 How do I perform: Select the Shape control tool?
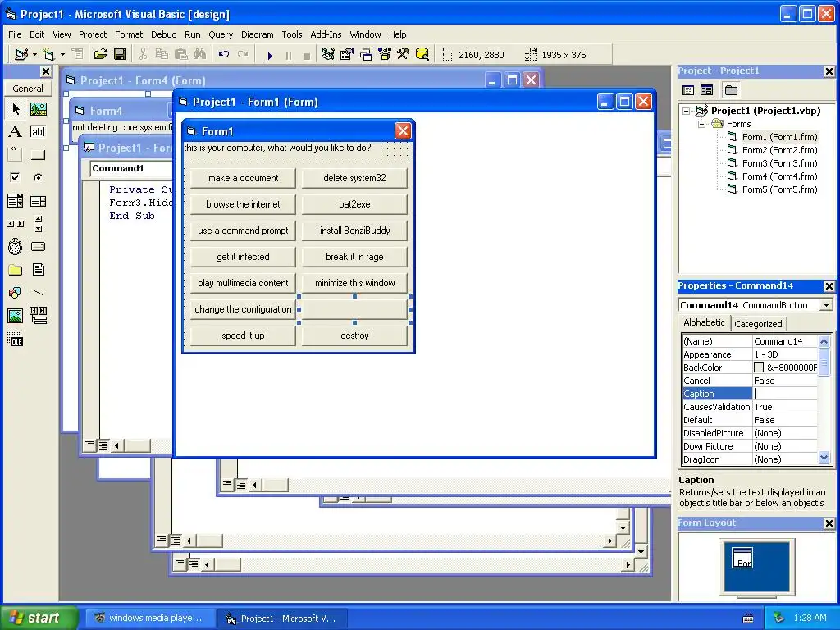click(16, 293)
